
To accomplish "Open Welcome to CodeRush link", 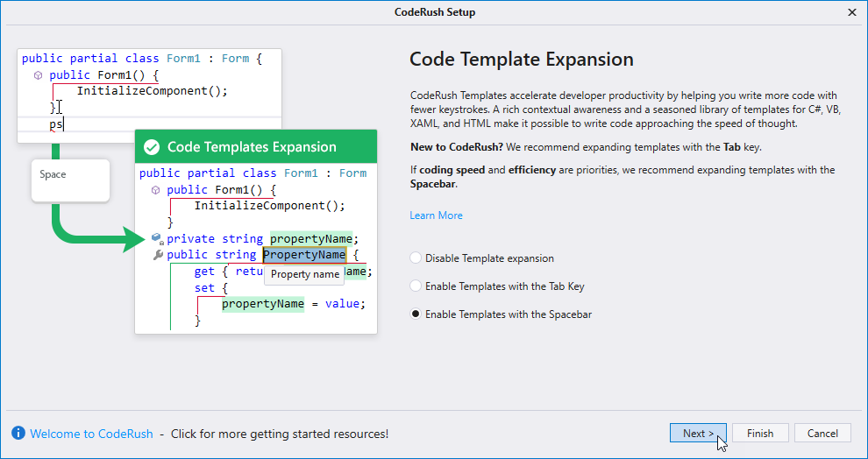I will (x=91, y=434).
